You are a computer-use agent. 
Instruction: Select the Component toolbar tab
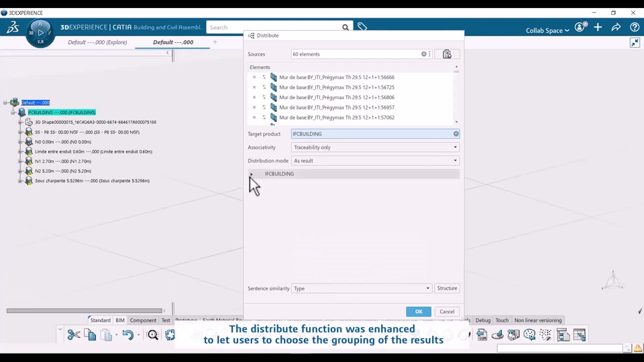(x=143, y=320)
